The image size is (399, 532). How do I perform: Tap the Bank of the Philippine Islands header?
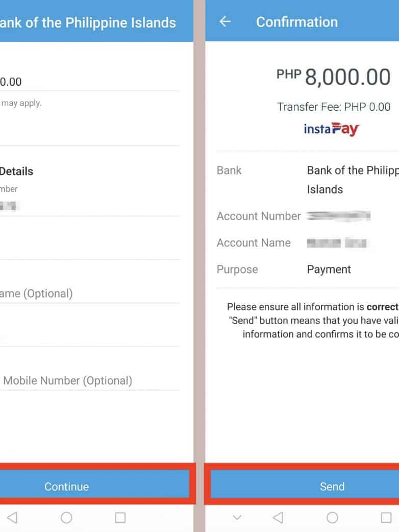(x=88, y=22)
